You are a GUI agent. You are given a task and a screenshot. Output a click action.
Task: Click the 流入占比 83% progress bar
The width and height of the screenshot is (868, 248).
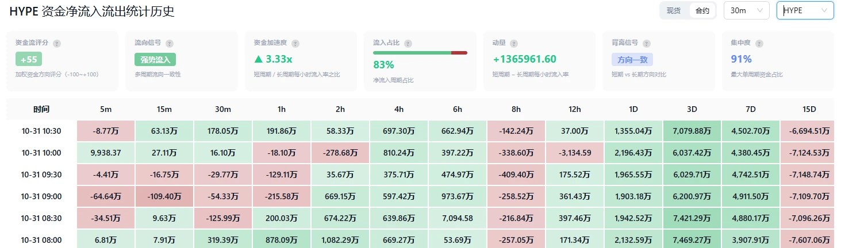[420, 53]
